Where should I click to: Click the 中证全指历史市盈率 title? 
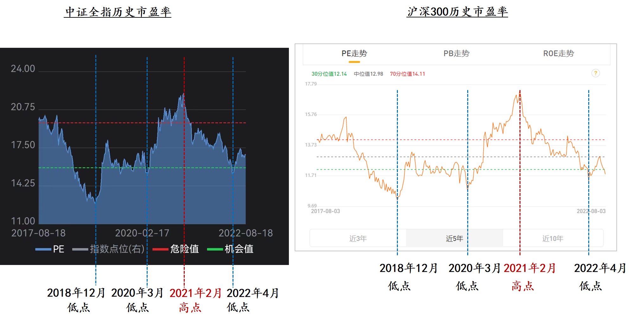[118, 12]
